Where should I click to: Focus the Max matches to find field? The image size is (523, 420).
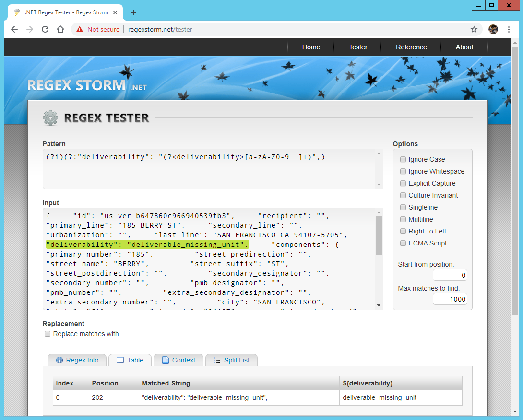pyautogui.click(x=450, y=299)
